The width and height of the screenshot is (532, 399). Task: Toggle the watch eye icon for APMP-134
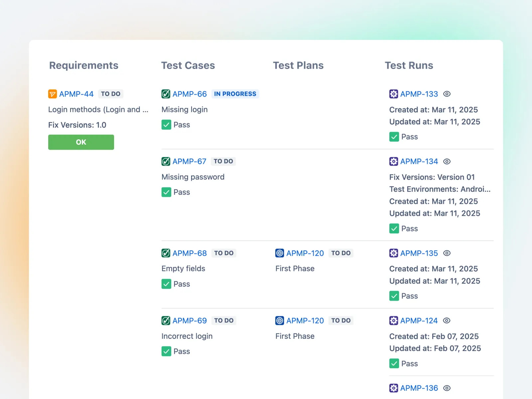[x=447, y=162]
